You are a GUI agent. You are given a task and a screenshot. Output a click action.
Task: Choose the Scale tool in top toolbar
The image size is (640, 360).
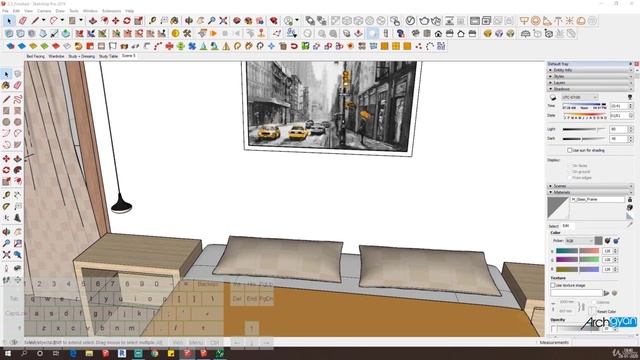tap(138, 20)
